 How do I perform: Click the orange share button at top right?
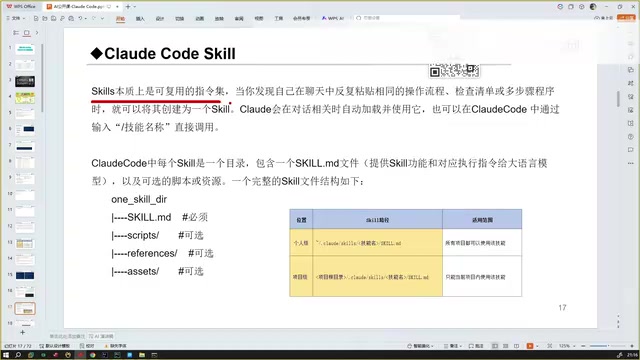pyautogui.click(x=626, y=18)
